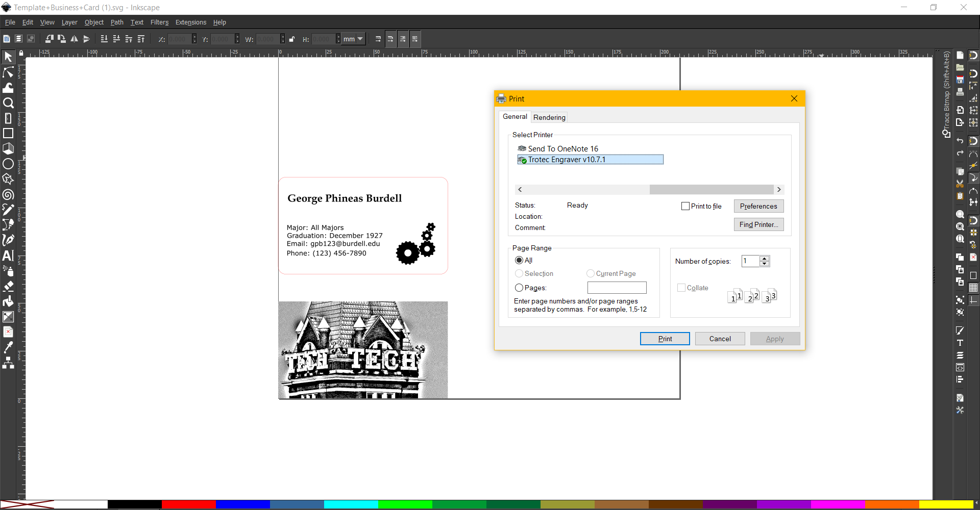The width and height of the screenshot is (980, 510).
Task: Select the 3D Box tool
Action: [x=8, y=149]
